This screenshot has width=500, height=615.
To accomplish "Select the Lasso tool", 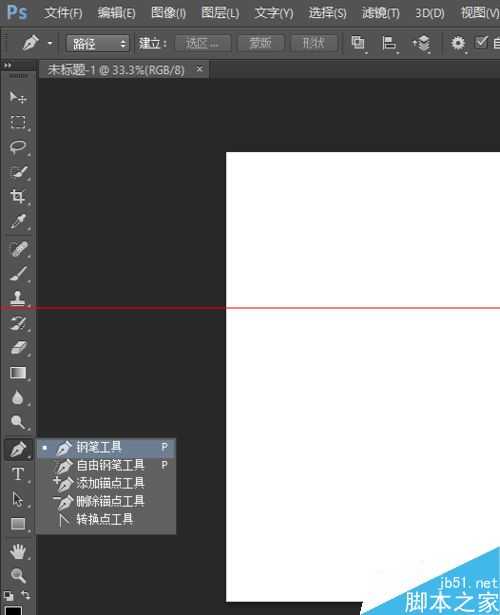I will pos(18,147).
